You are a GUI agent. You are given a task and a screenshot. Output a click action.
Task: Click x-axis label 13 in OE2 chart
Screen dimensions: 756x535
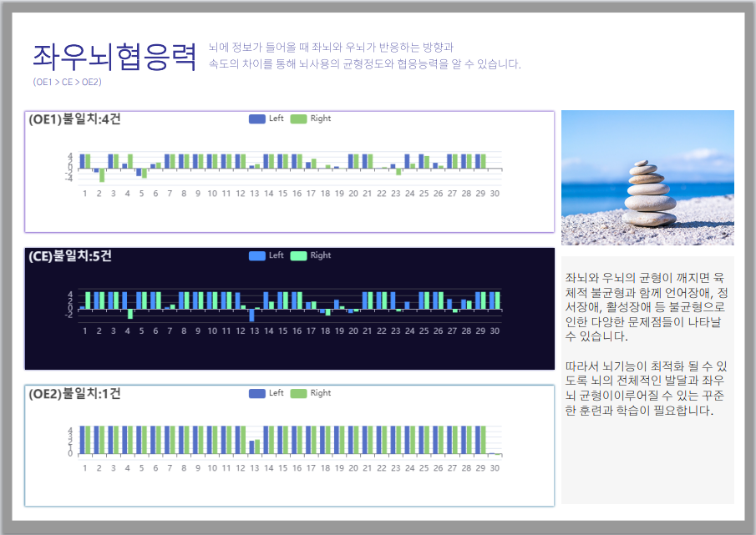[254, 468]
